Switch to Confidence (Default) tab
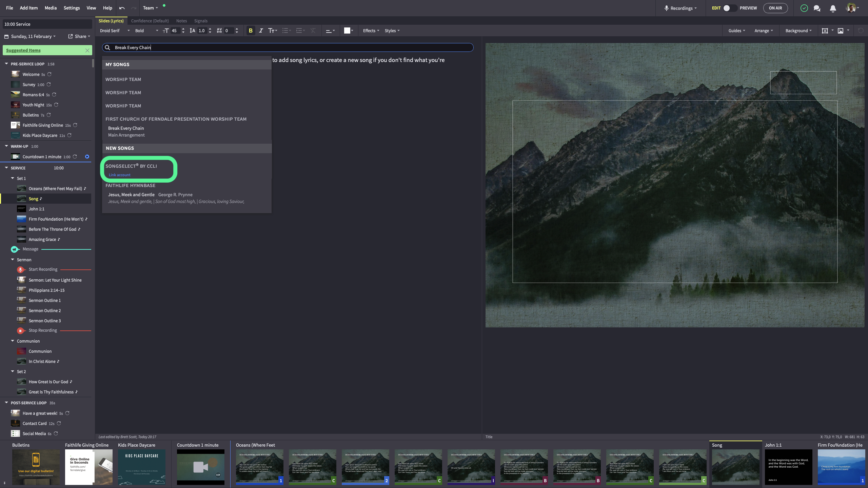Viewport: 868px width, 488px height. [x=150, y=21]
